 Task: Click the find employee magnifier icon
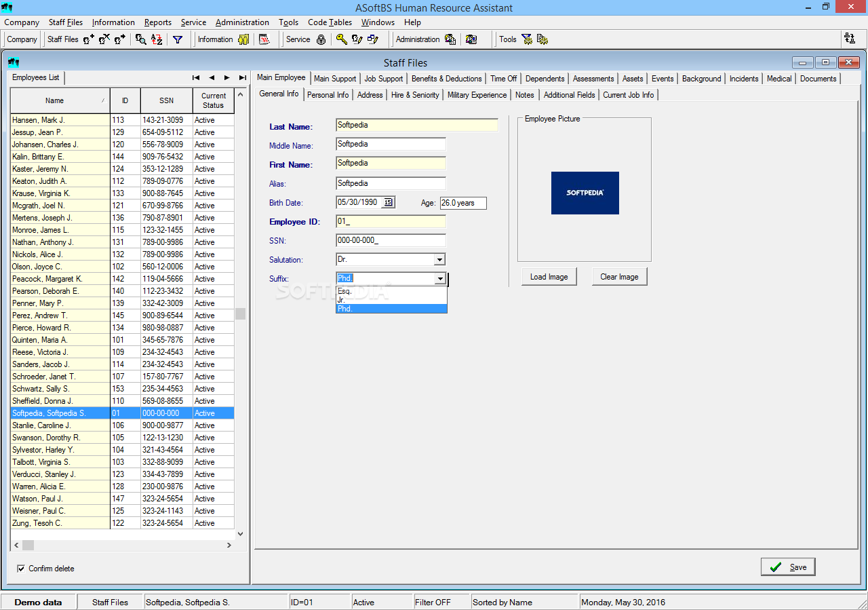coord(140,39)
